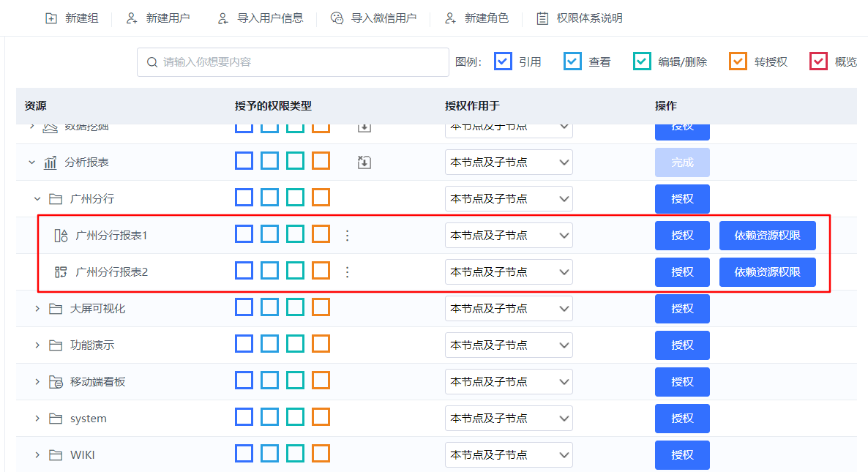Check the 引用 box for 大屏可视化
Viewport: 868px width, 472px height.
click(244, 307)
